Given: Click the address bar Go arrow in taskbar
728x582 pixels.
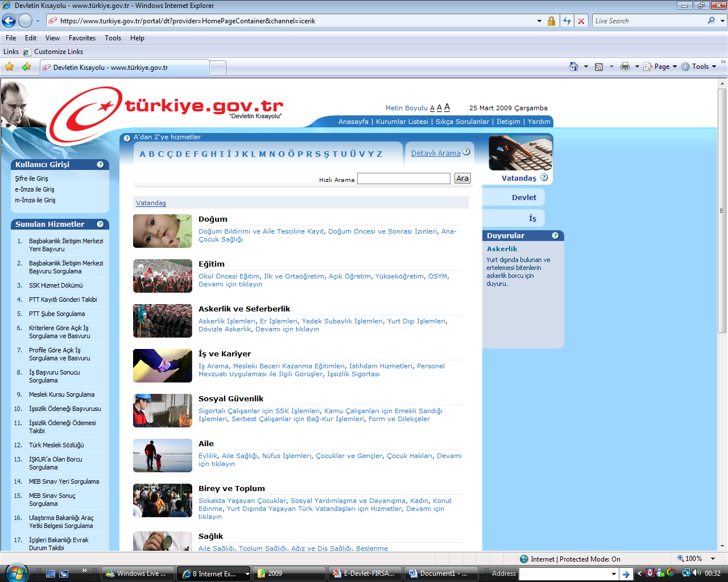Looking at the screenshot, I should (x=626, y=574).
